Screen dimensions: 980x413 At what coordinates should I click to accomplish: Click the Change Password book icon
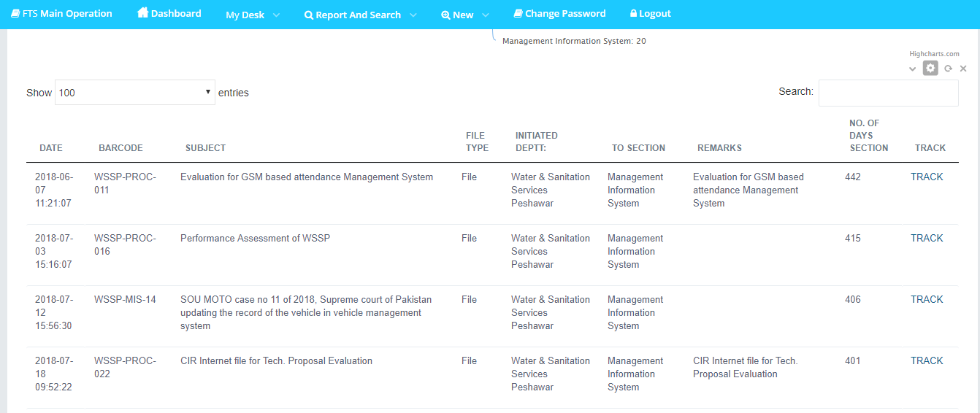pos(518,14)
